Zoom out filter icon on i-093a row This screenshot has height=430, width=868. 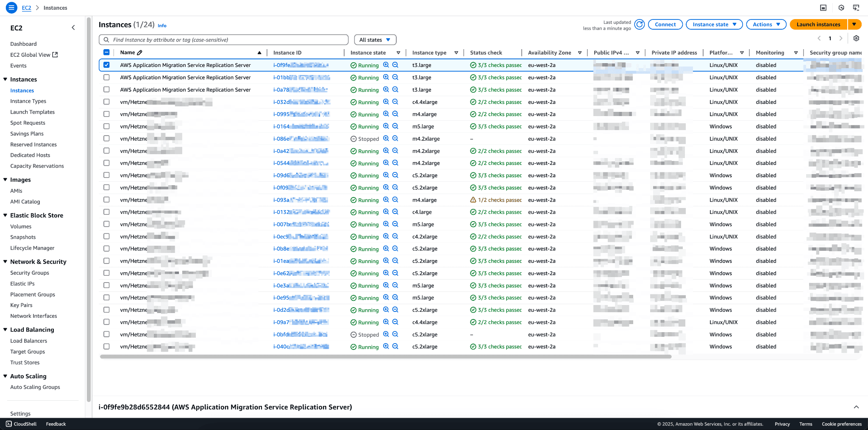(395, 200)
